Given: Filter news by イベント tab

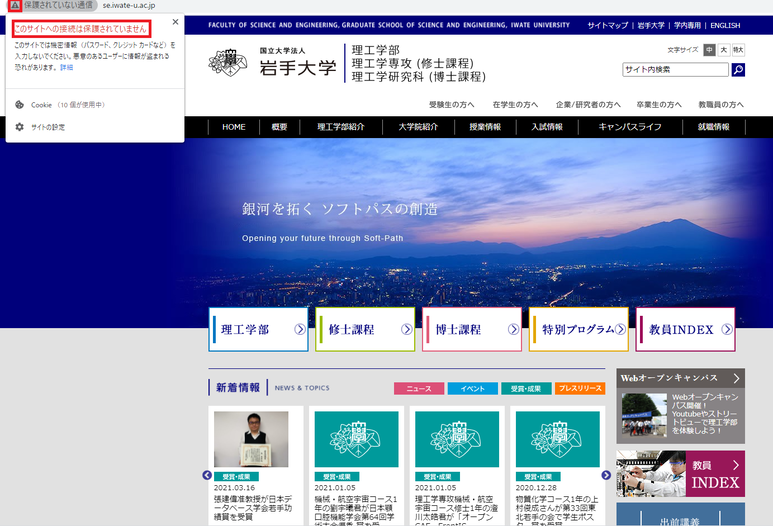Looking at the screenshot, I should 473,388.
